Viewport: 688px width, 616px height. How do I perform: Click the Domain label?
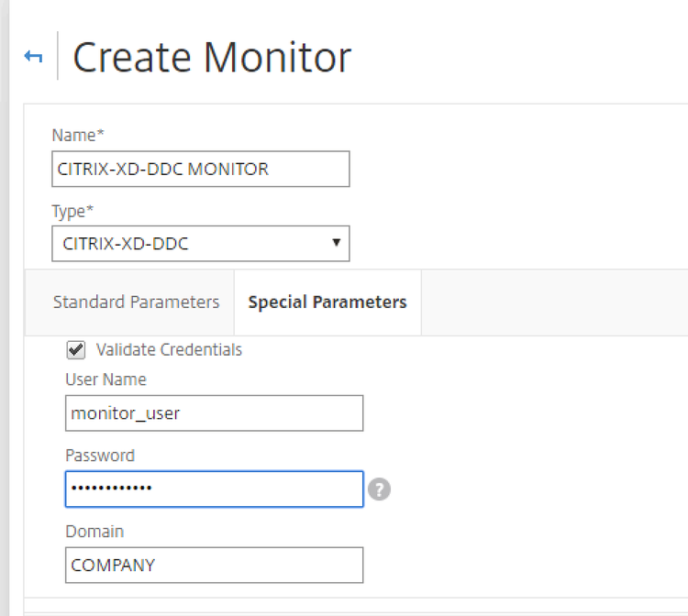click(x=94, y=532)
